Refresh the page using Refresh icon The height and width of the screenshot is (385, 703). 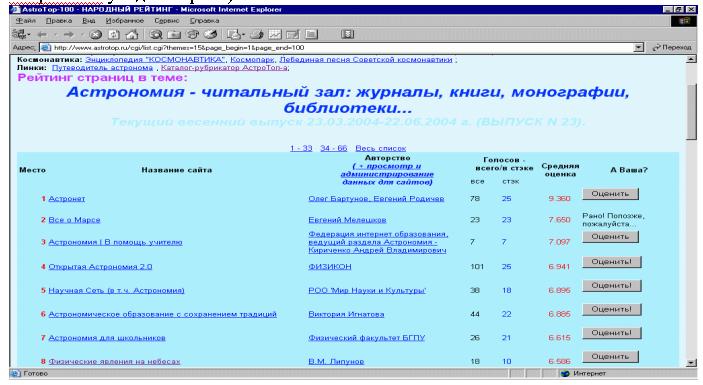[x=114, y=35]
